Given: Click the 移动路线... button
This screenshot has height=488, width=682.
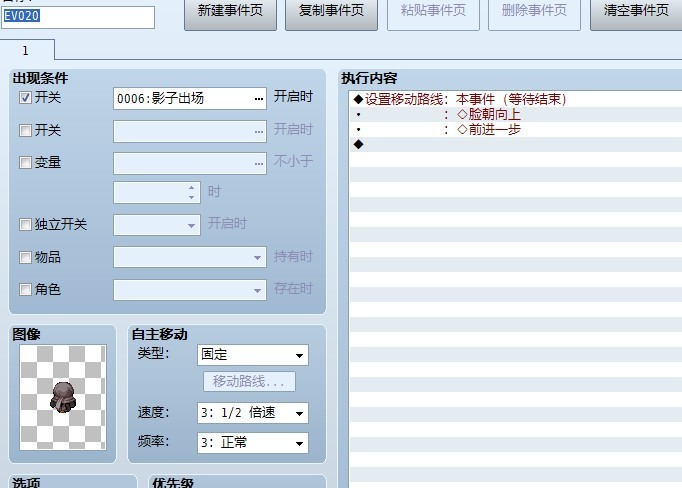Looking at the screenshot, I should [x=249, y=381].
